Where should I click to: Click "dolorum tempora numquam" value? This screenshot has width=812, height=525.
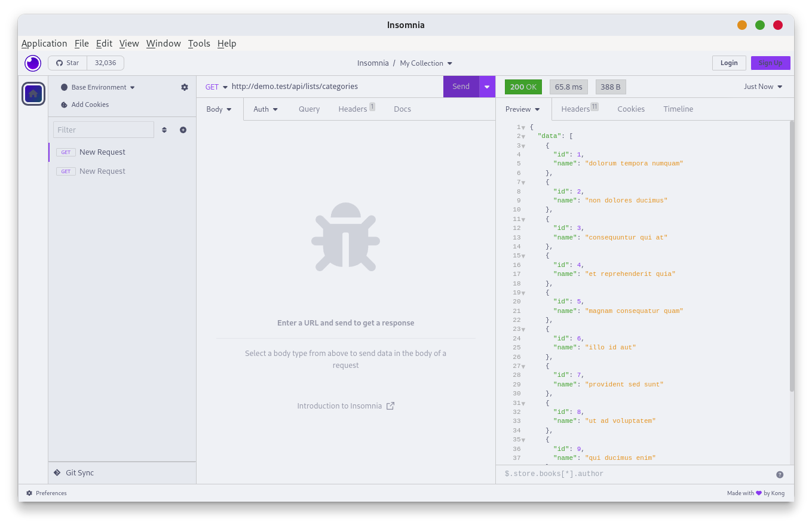coord(634,164)
